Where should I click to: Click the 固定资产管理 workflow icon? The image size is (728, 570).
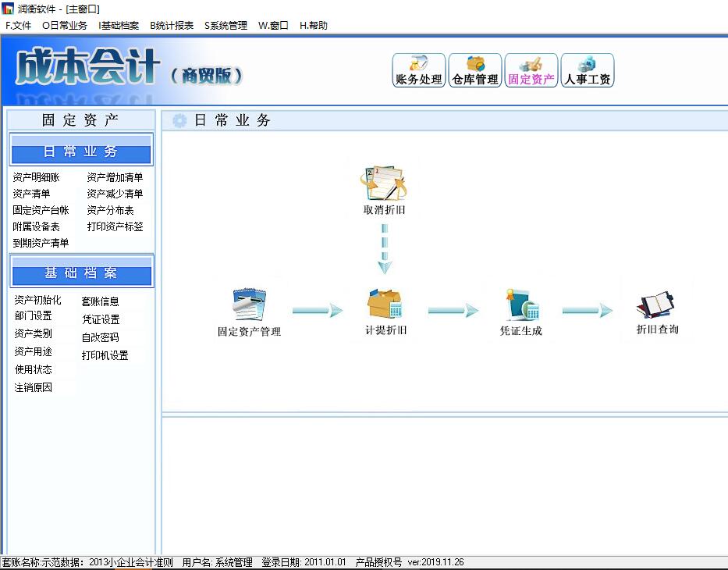coord(250,312)
